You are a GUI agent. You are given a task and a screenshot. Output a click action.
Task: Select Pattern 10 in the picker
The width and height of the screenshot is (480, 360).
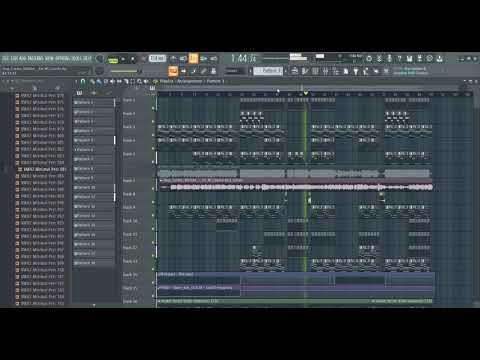coord(94,187)
